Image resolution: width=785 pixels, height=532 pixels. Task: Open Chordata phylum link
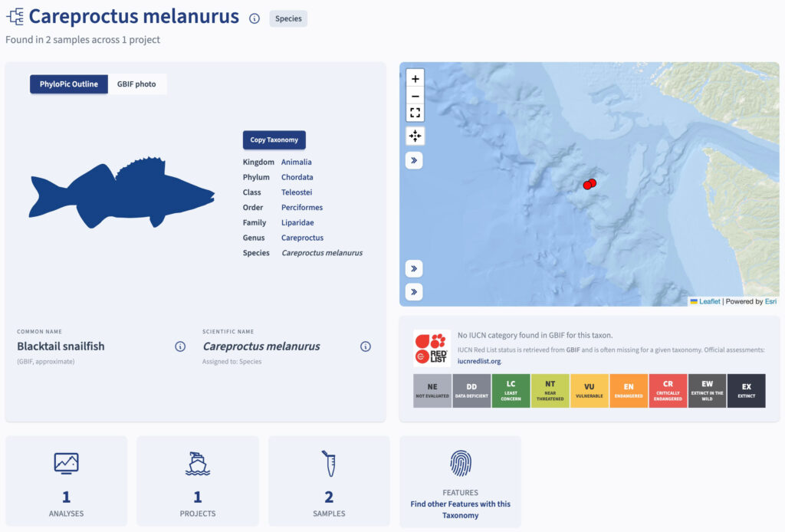pyautogui.click(x=297, y=177)
